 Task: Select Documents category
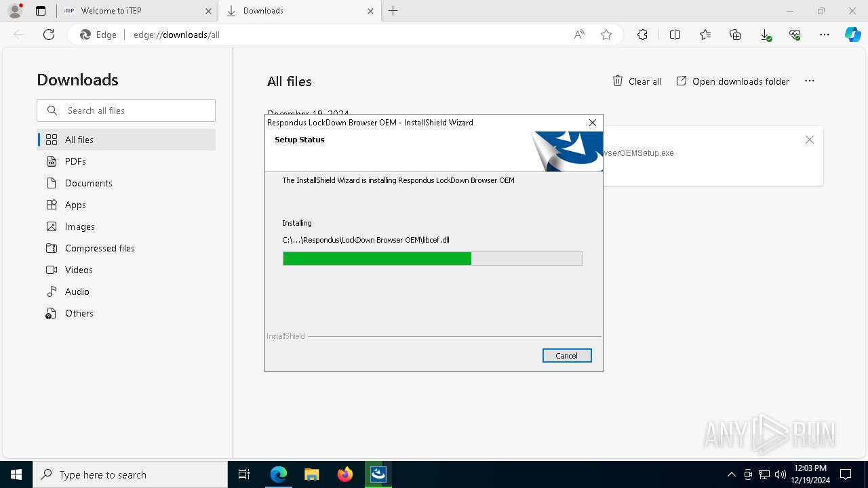point(126,183)
